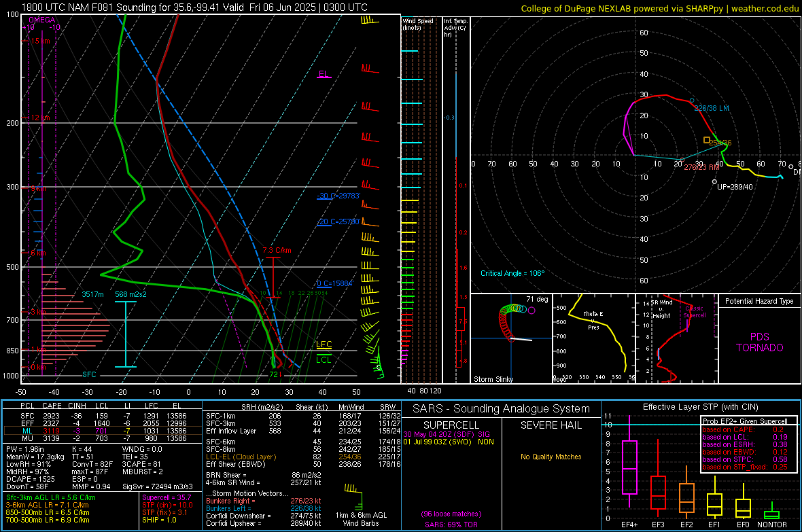Click the "Critical Angle = 106°" text
This screenshot has width=802, height=532.
point(512,273)
